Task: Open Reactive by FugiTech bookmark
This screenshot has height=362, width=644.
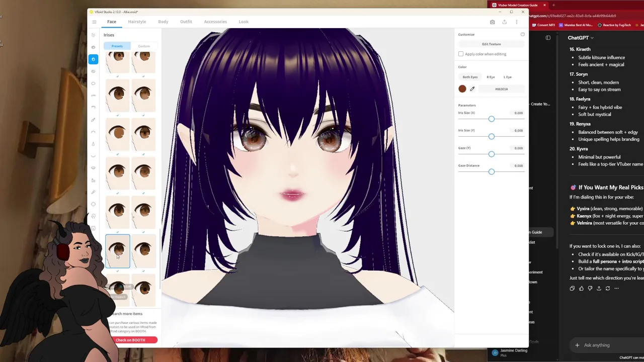Action: (x=614, y=25)
